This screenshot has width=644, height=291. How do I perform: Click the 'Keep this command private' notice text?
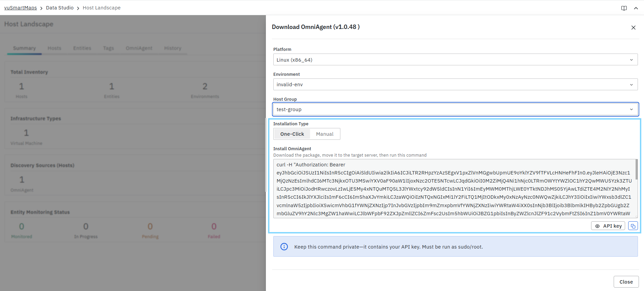tap(388, 247)
